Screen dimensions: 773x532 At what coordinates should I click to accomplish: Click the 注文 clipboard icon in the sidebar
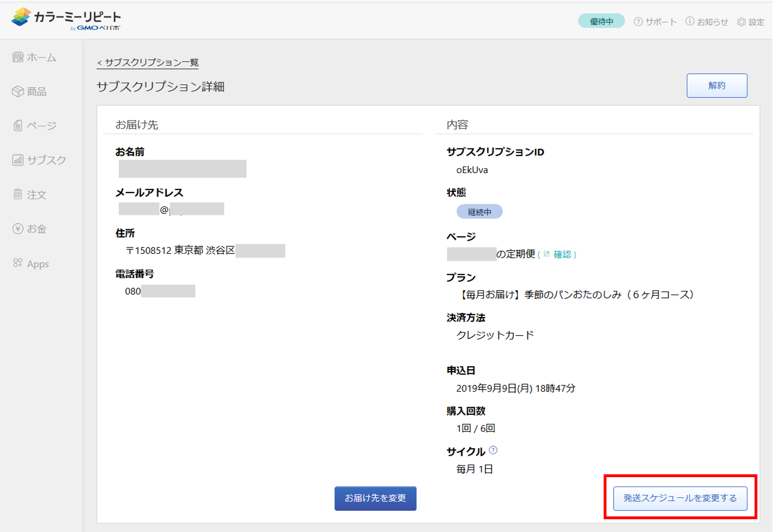click(x=18, y=194)
